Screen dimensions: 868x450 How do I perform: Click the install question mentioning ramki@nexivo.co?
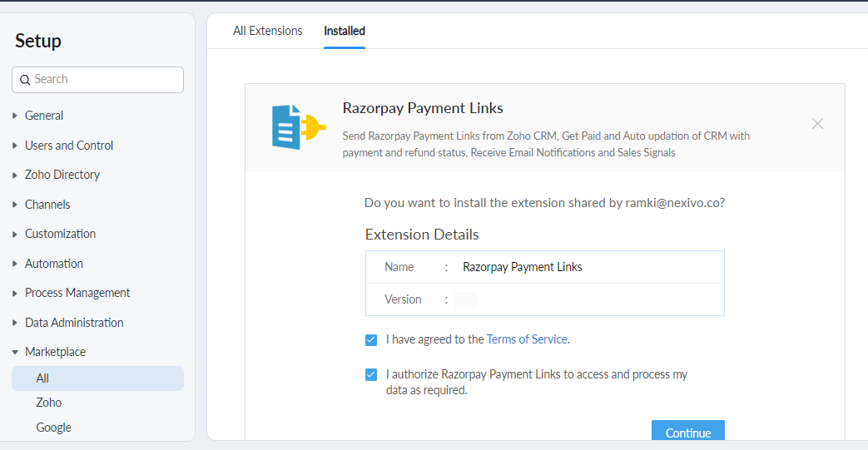pyautogui.click(x=544, y=203)
